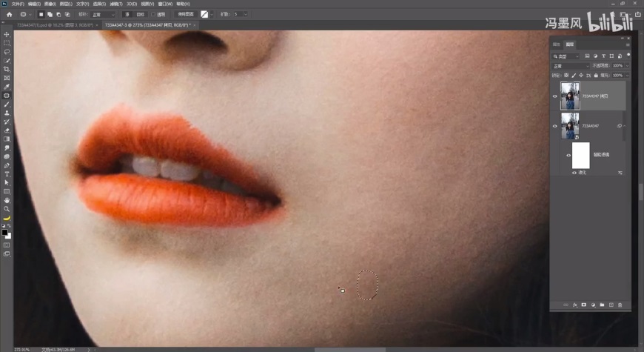Hide the smart filters (智能滤镜) mask
This screenshot has width=644, height=352.
568,156
